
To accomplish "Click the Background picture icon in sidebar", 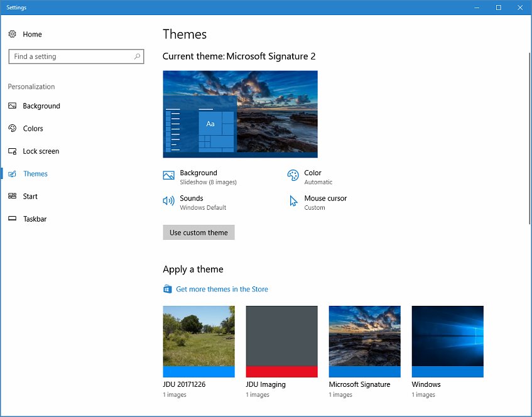I will tap(12, 106).
